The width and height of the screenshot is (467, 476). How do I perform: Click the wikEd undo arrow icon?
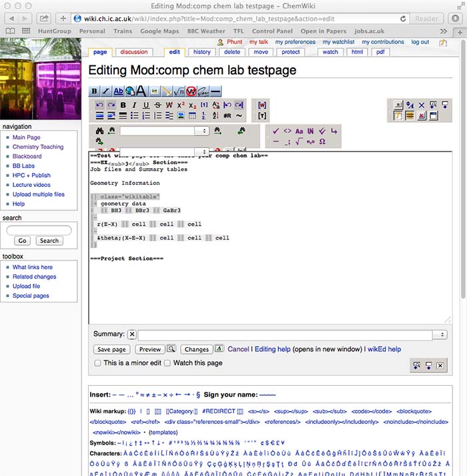click(100, 105)
